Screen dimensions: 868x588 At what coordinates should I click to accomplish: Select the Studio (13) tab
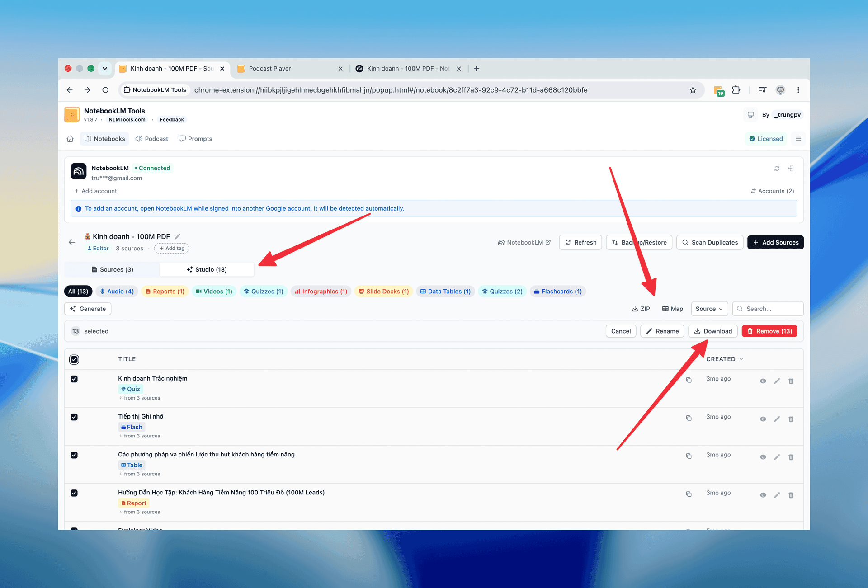click(x=207, y=269)
